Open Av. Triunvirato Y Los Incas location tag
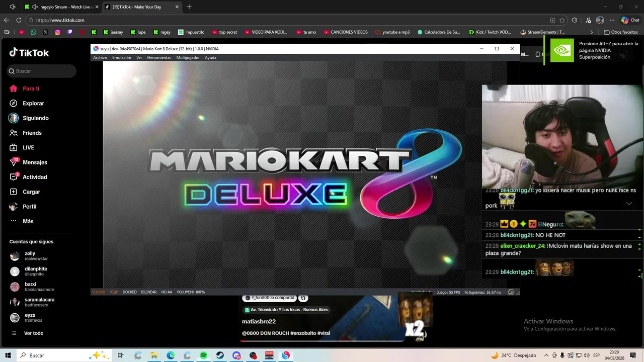The image size is (644, 362). (x=287, y=310)
